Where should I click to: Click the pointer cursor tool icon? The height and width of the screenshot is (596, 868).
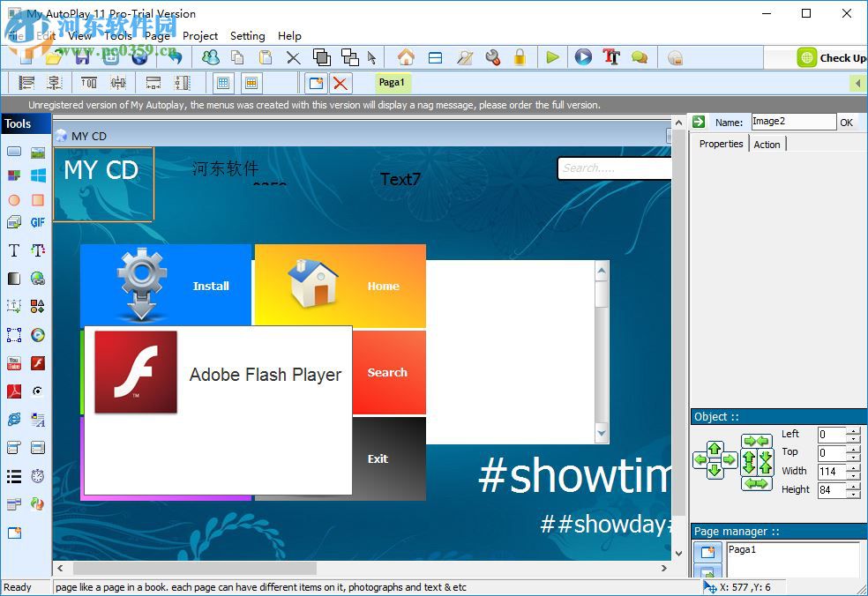[372, 57]
